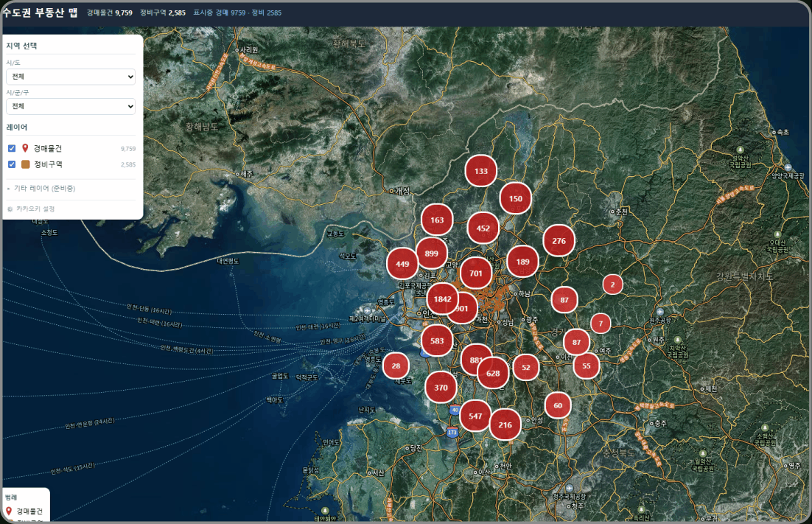Click the orange 정비구역 color swatch

(25, 164)
